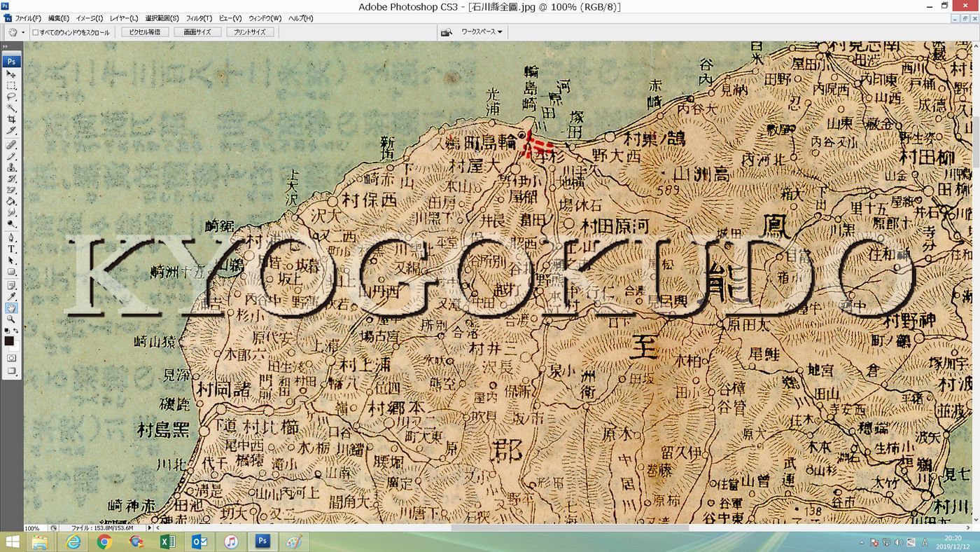
Task: Click the Go to Bridge icon
Action: point(447,32)
